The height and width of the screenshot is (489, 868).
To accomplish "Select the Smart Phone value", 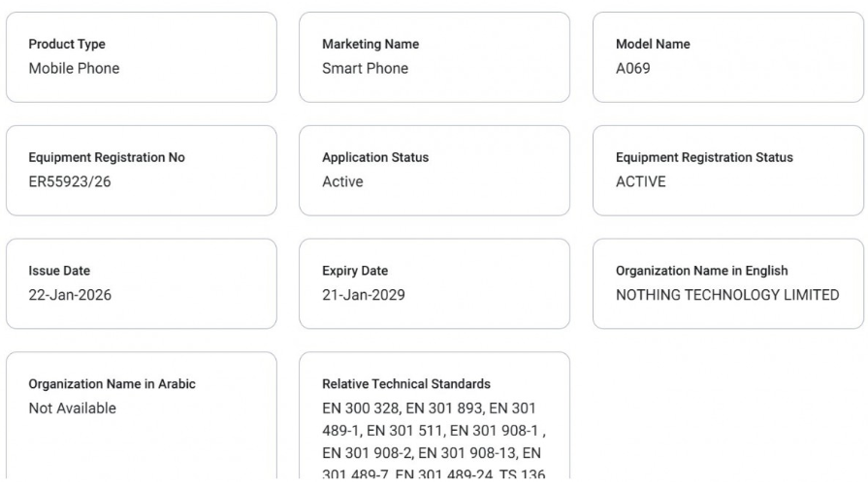I will click(x=365, y=69).
